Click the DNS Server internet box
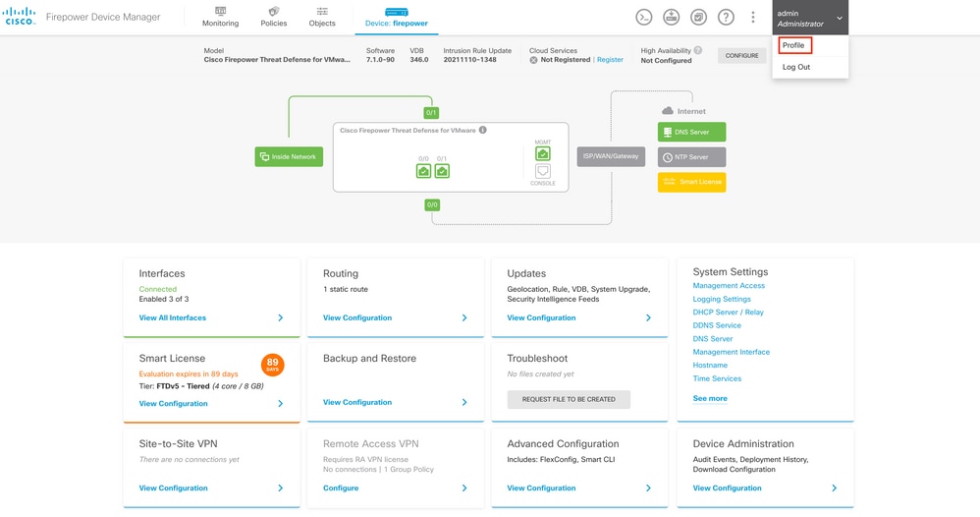This screenshot has height=517, width=980. tap(691, 132)
